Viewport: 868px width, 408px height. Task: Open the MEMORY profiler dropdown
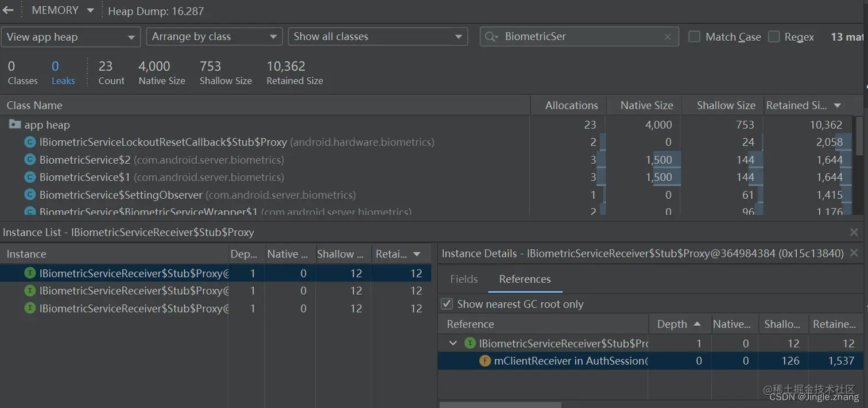pos(63,10)
